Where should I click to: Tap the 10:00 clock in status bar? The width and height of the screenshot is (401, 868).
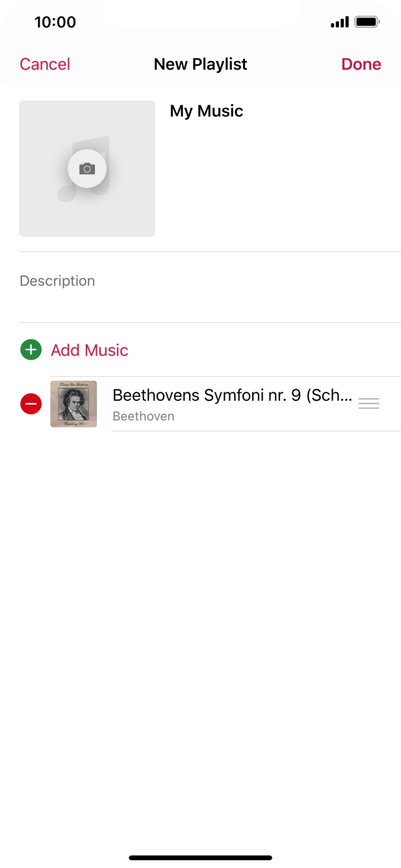(x=55, y=22)
